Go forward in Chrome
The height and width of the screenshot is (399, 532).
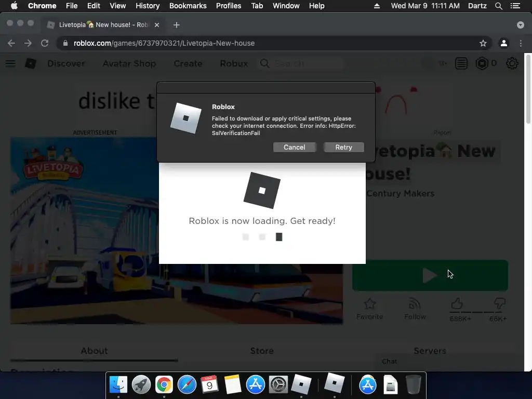point(28,43)
